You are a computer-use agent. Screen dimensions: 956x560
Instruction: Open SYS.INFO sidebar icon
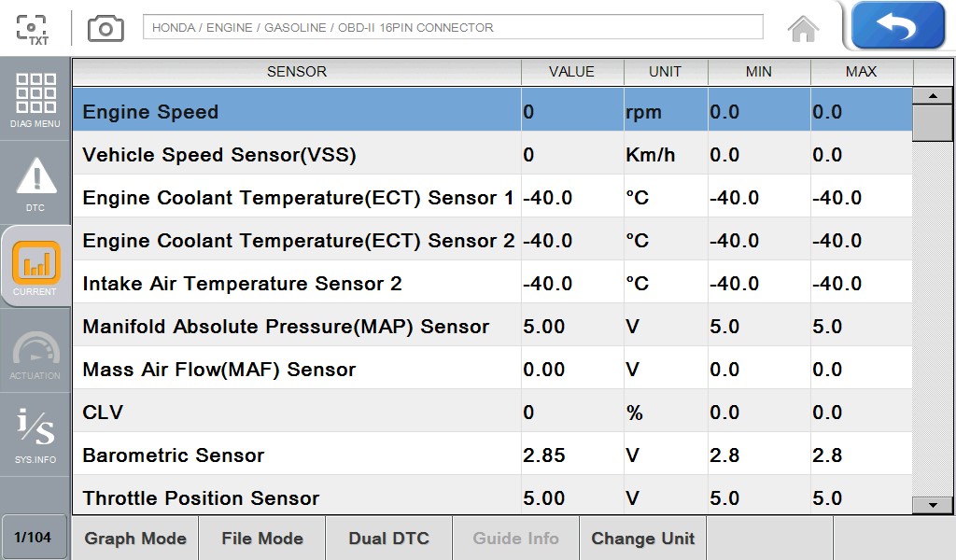pyautogui.click(x=35, y=435)
